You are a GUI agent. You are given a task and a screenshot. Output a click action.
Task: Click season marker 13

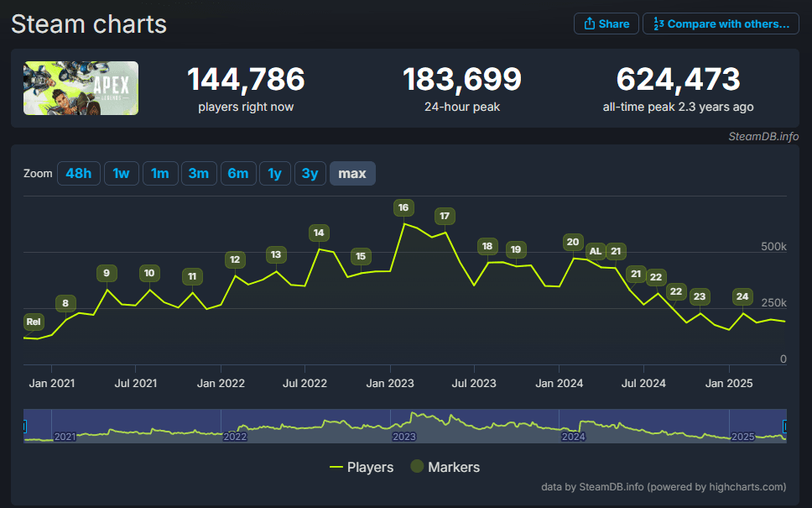pyautogui.click(x=276, y=254)
